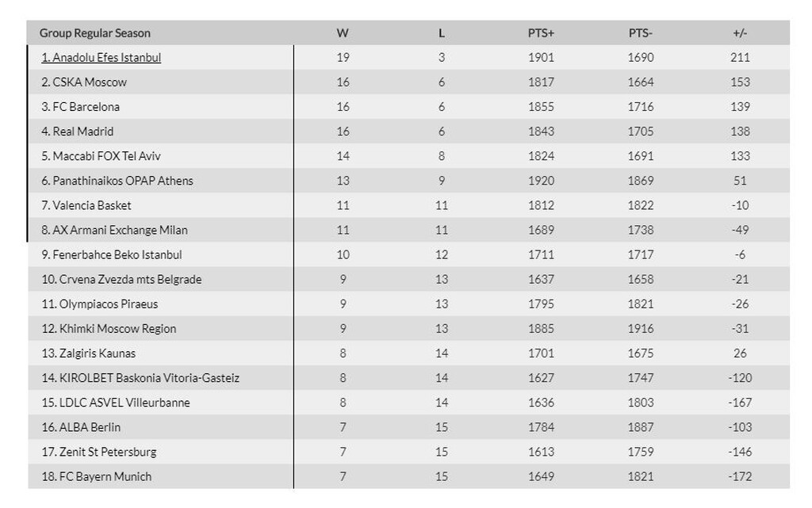Screen dimensions: 812x508
Task: Click the FC Barcelona team name
Action: click(80, 106)
